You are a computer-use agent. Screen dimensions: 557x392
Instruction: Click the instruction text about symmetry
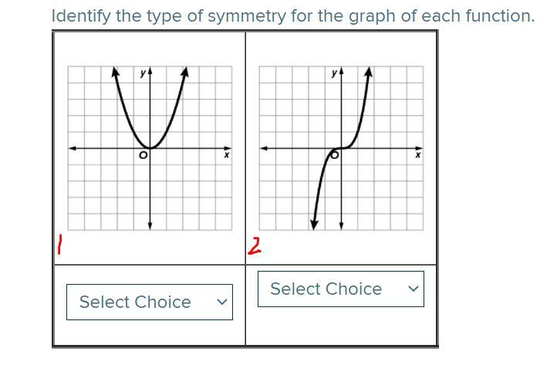(x=293, y=16)
